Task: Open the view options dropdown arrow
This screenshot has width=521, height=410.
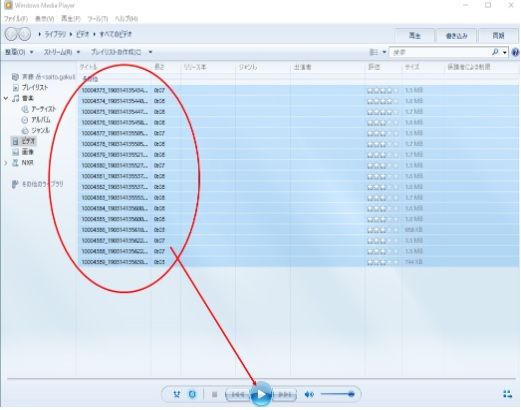Action: (x=384, y=52)
